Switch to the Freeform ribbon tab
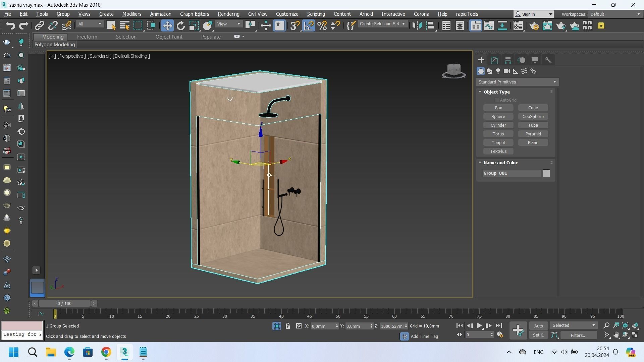 point(87,37)
